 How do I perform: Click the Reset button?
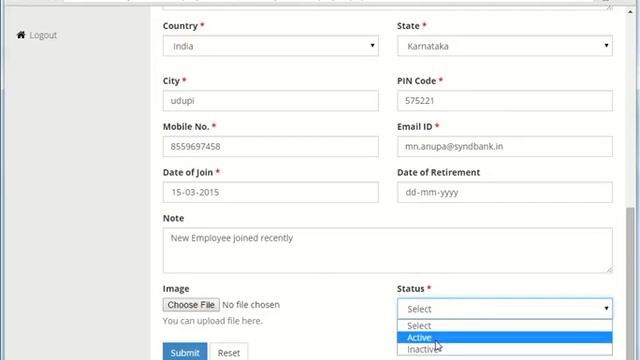pyautogui.click(x=229, y=352)
